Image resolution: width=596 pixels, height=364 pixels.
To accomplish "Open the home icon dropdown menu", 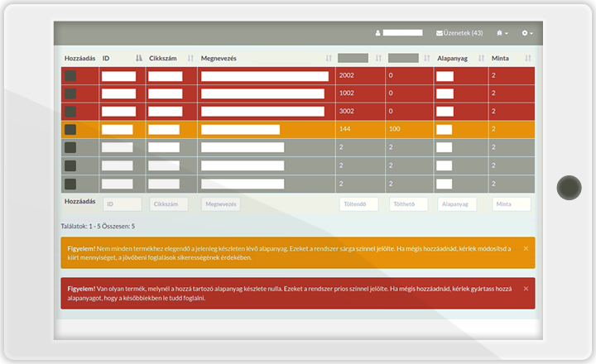I will (x=502, y=33).
